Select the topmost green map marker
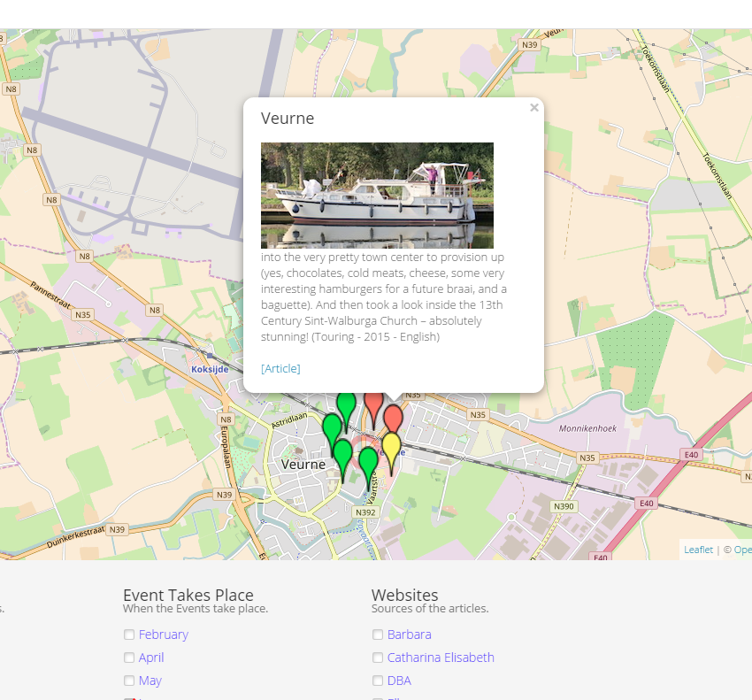The height and width of the screenshot is (700, 752). [x=346, y=404]
